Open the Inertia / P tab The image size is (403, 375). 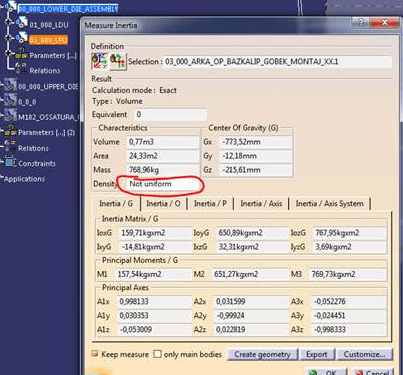[210, 203]
